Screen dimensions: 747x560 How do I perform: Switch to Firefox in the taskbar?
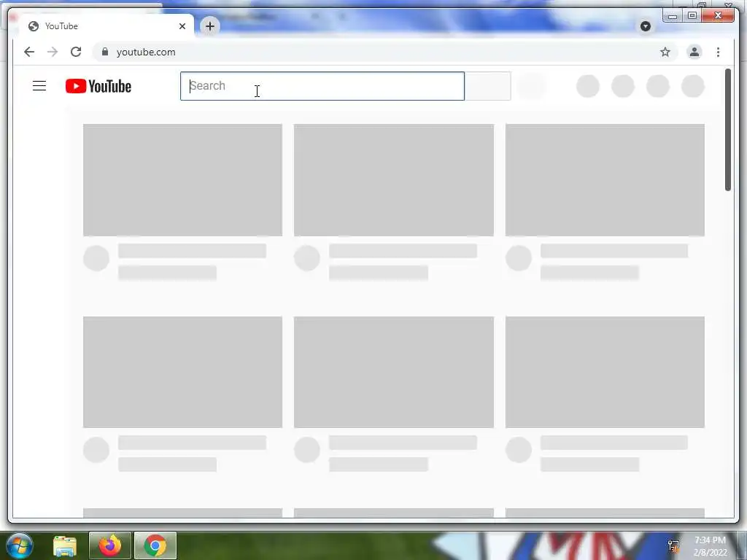click(110, 545)
